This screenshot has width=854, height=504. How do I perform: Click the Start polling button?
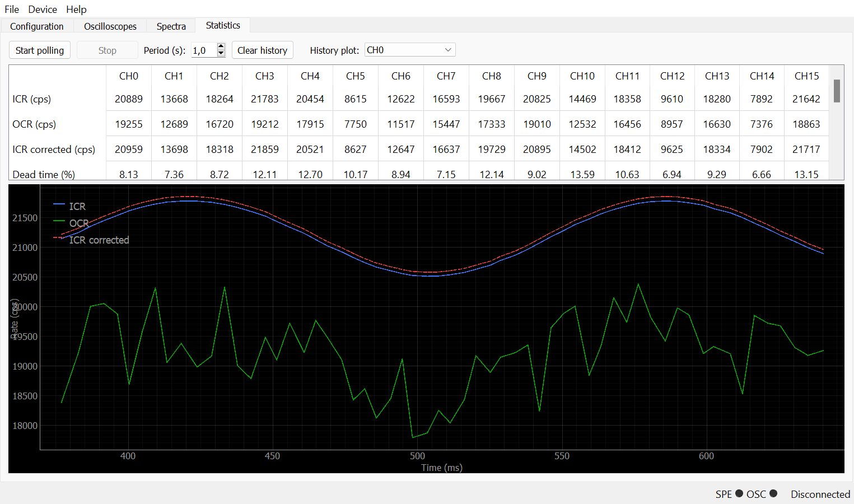[40, 50]
